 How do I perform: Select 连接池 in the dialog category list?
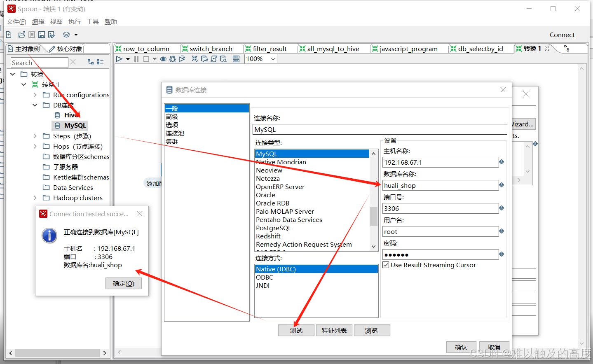coord(175,133)
